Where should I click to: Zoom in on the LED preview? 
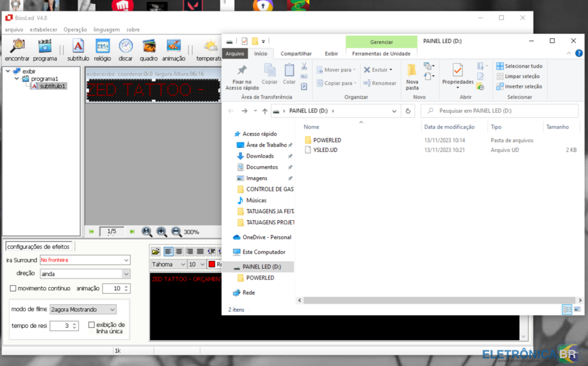click(x=161, y=232)
